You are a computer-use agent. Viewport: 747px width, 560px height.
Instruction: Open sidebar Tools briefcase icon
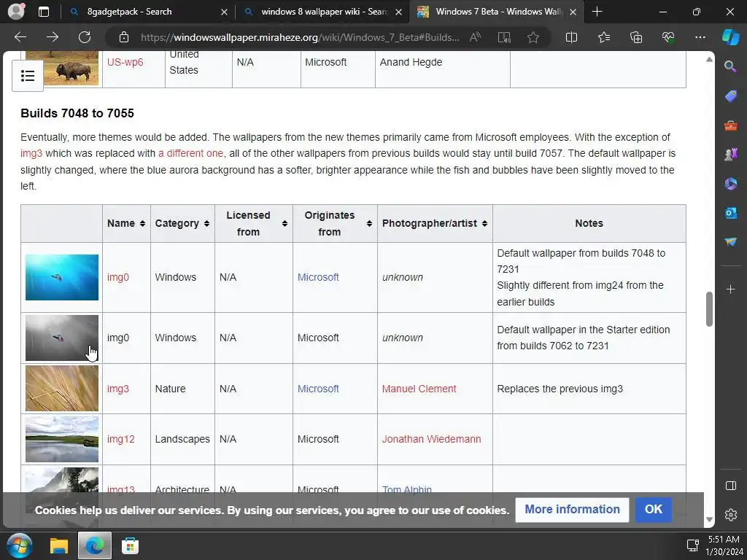730,125
